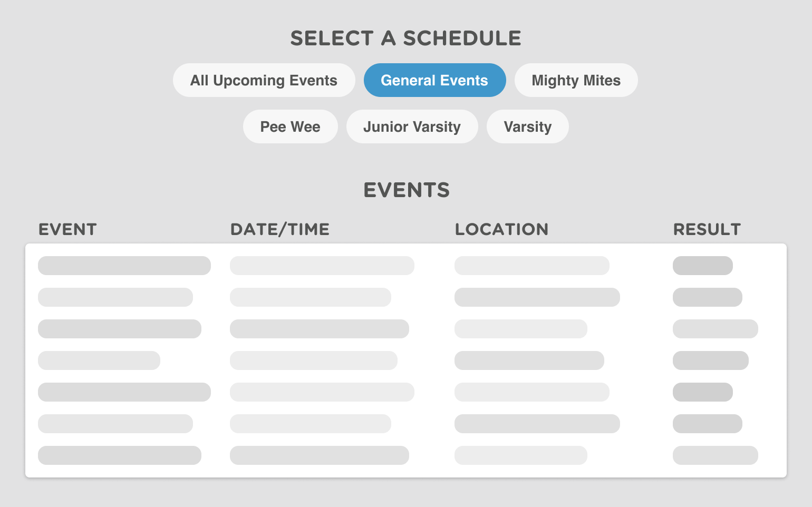The height and width of the screenshot is (507, 812).
Task: Open the Mighty Mites schedule
Action: [576, 80]
